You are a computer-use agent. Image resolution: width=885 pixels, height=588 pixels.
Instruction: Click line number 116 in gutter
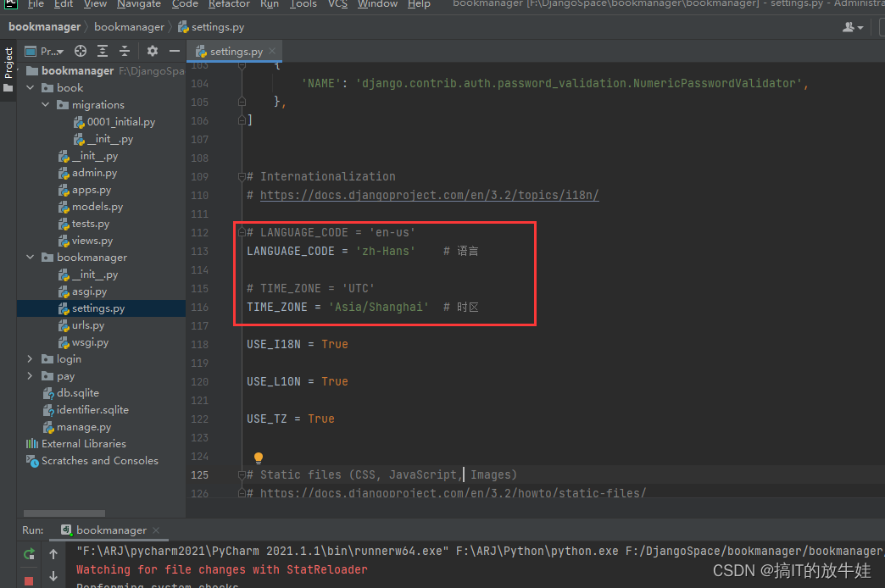tap(199, 307)
